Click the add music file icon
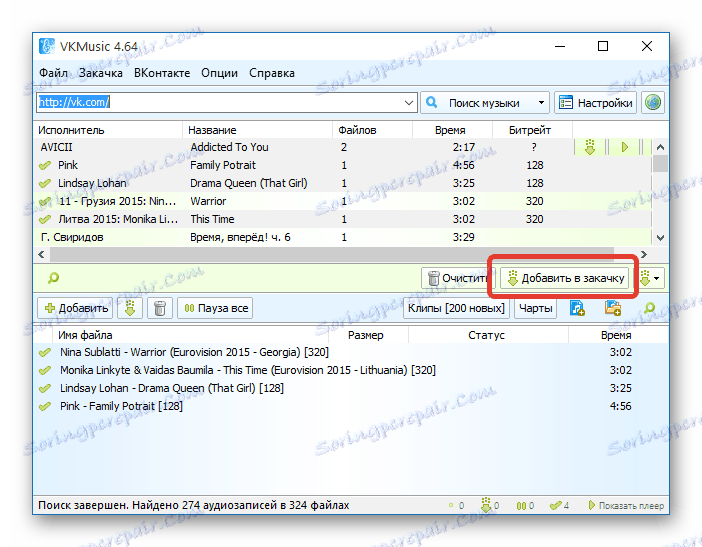702x547 pixels. (x=577, y=308)
